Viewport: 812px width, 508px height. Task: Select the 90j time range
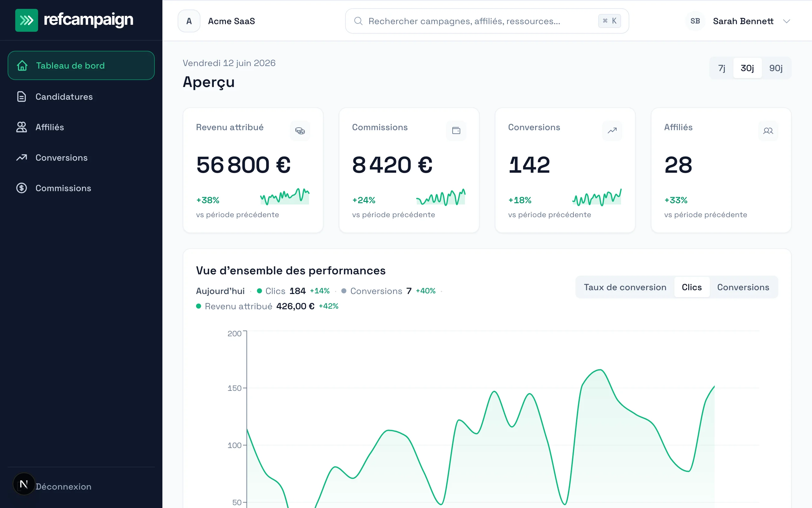click(776, 68)
